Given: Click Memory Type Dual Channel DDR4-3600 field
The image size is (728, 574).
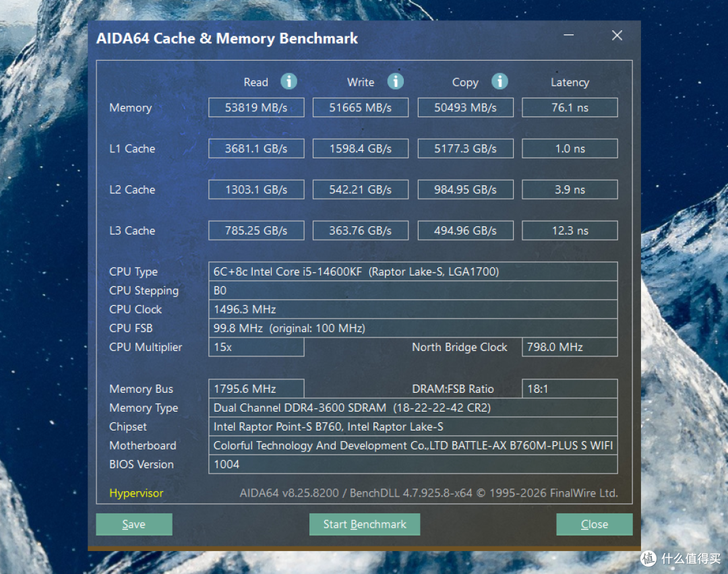Looking at the screenshot, I should [413, 408].
